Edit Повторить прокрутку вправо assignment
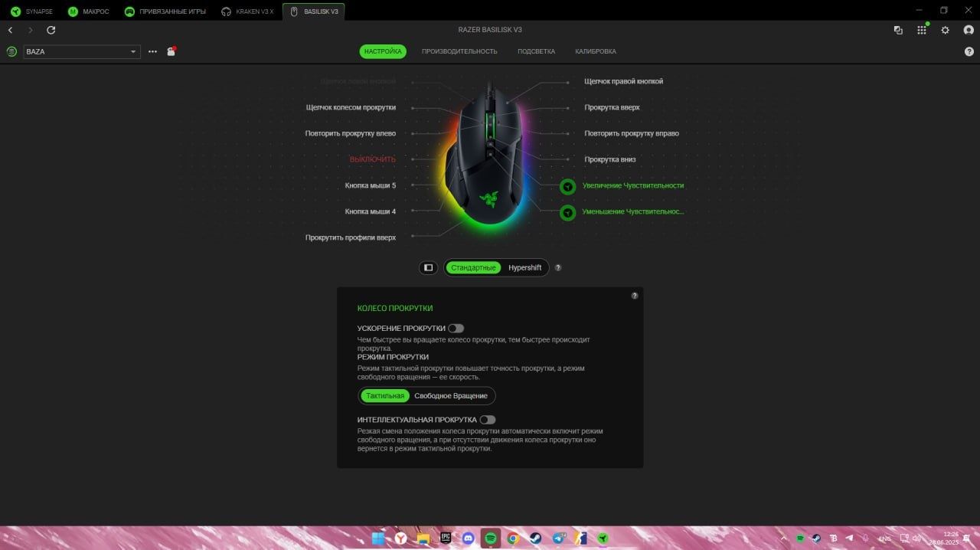The width and height of the screenshot is (980, 550). click(x=632, y=133)
